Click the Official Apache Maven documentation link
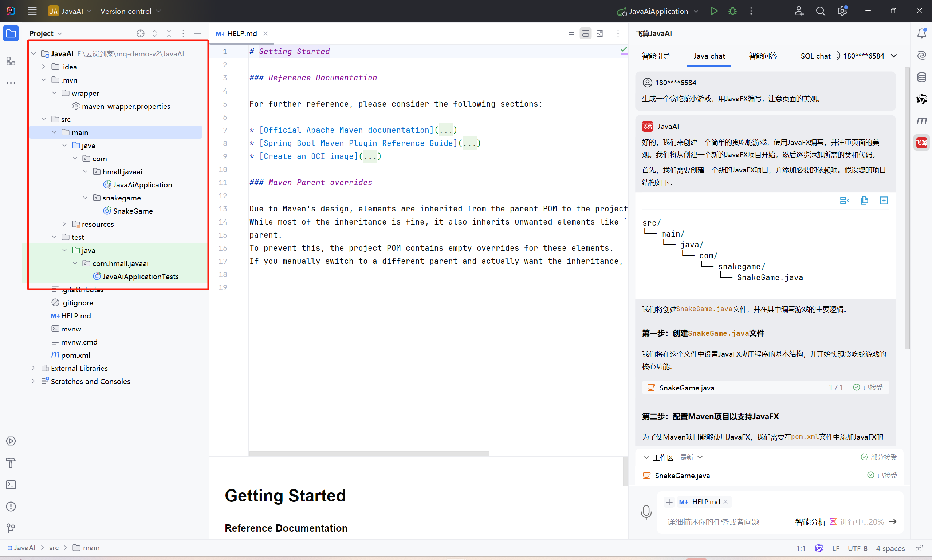The height and width of the screenshot is (560, 932). [346, 130]
